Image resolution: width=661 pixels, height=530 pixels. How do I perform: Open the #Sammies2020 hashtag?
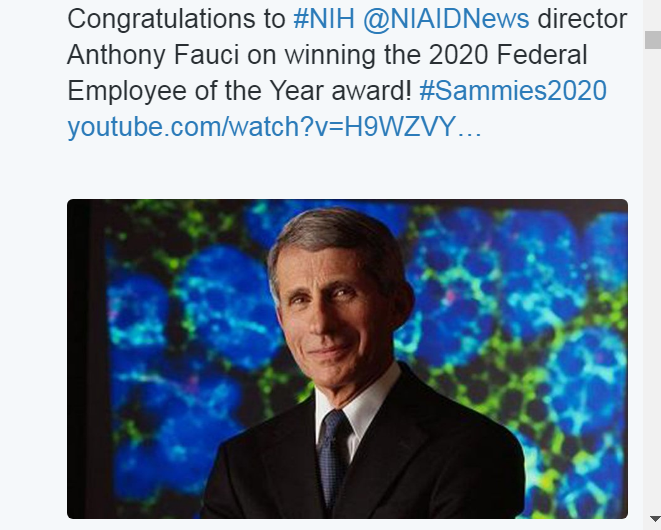(x=513, y=91)
